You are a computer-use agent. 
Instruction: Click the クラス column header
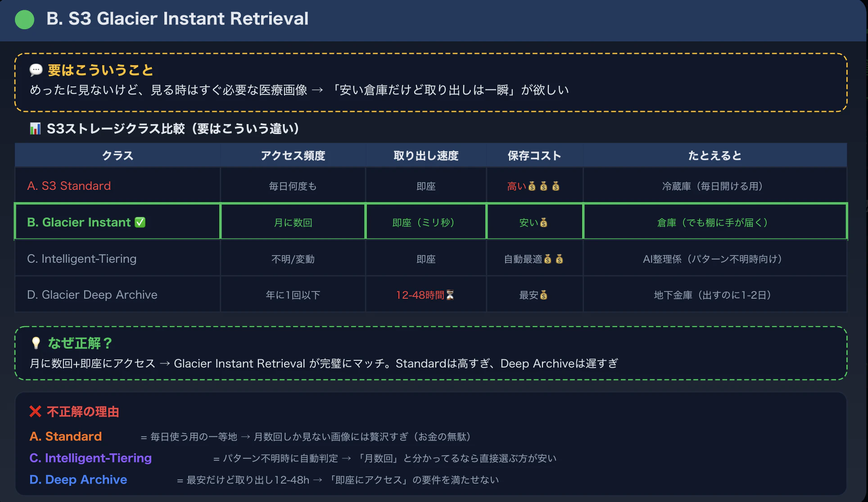pos(118,156)
